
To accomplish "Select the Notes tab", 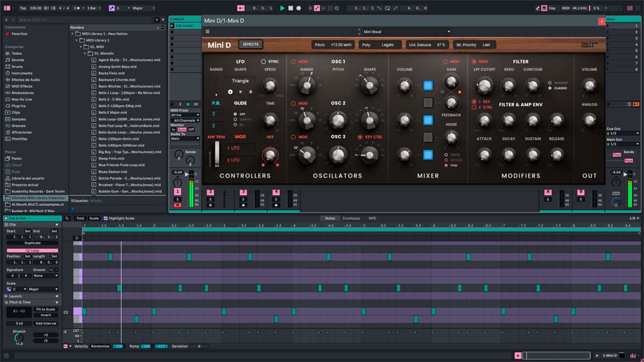I will tap(330, 218).
